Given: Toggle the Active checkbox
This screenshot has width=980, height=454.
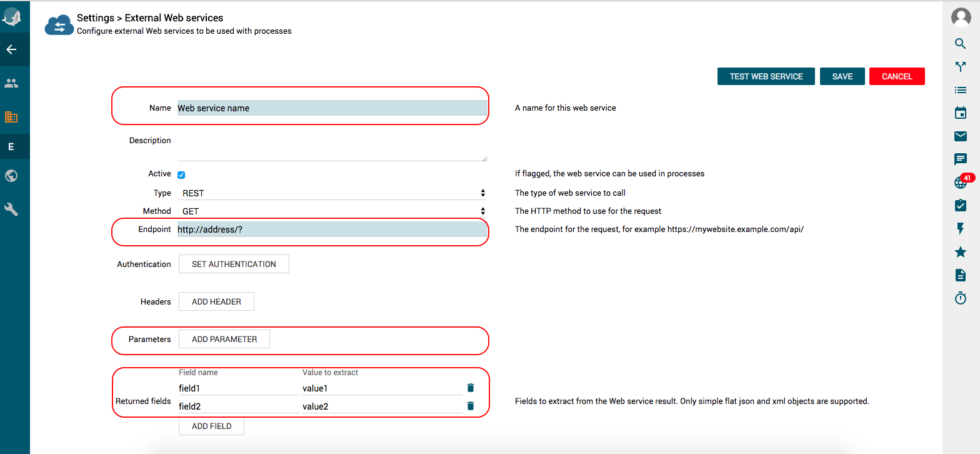Looking at the screenshot, I should pos(181,175).
